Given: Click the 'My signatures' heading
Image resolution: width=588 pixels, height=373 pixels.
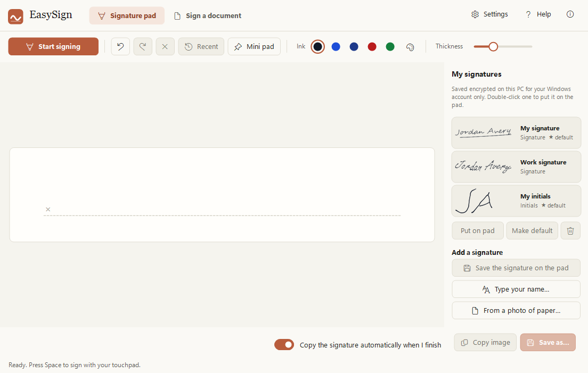Looking at the screenshot, I should (476, 74).
